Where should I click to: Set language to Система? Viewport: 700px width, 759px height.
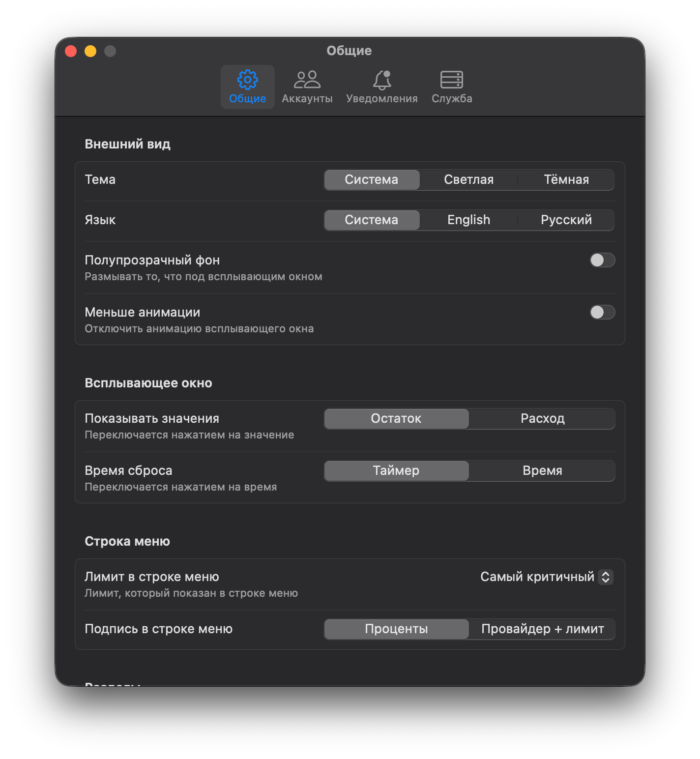pyautogui.click(x=372, y=220)
